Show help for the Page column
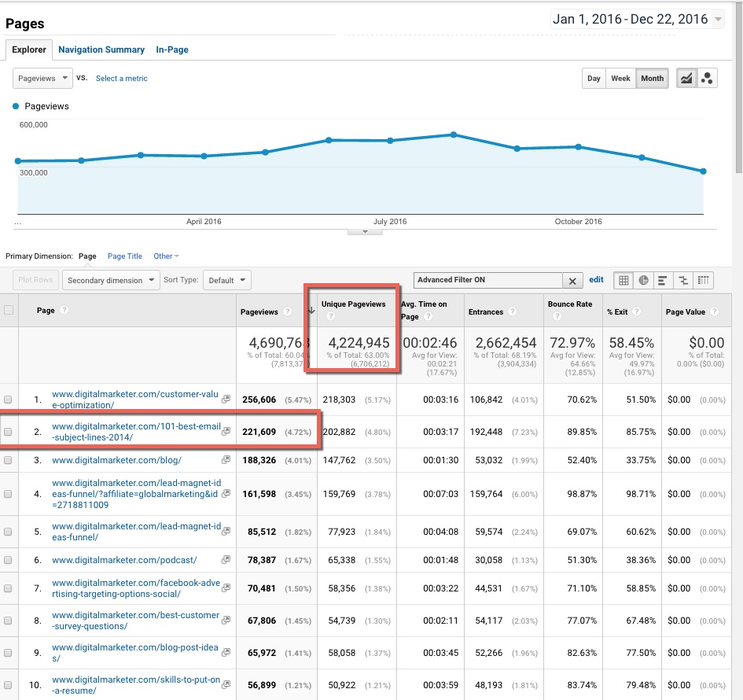This screenshot has width=743, height=700. [64, 310]
